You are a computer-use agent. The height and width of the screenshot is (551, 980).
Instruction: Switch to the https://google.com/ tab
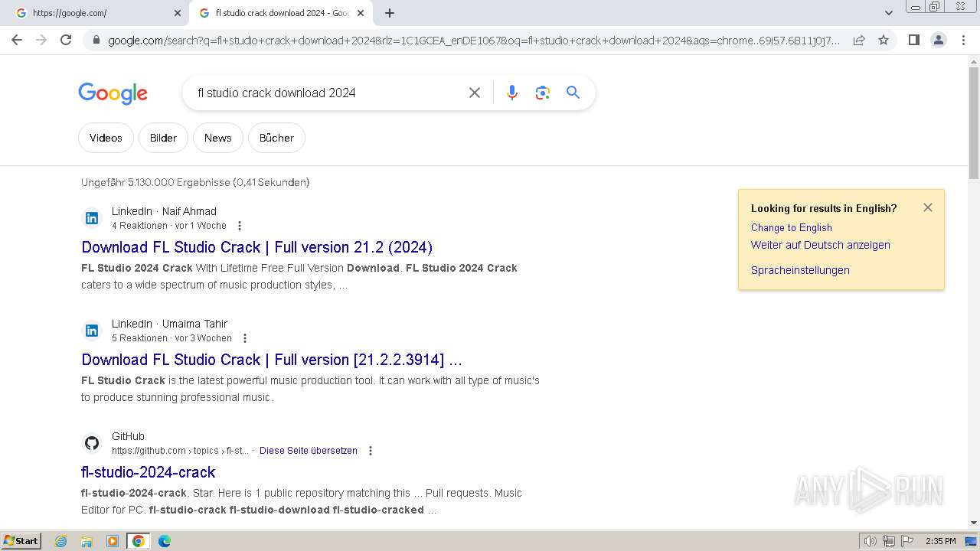[97, 13]
